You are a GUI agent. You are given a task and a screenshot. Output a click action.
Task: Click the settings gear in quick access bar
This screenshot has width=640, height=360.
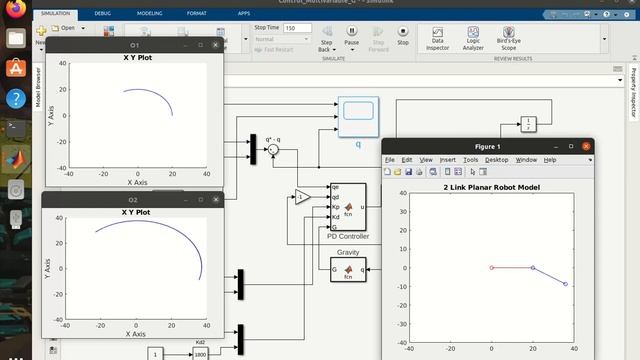[627, 14]
